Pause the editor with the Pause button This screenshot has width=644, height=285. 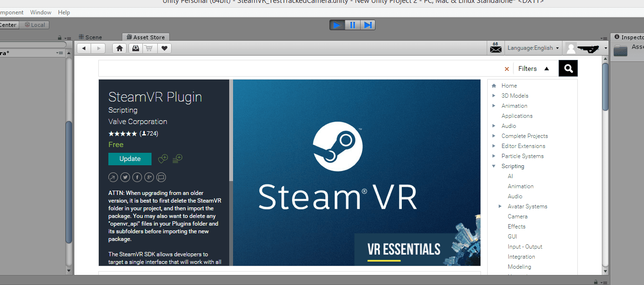[352, 25]
